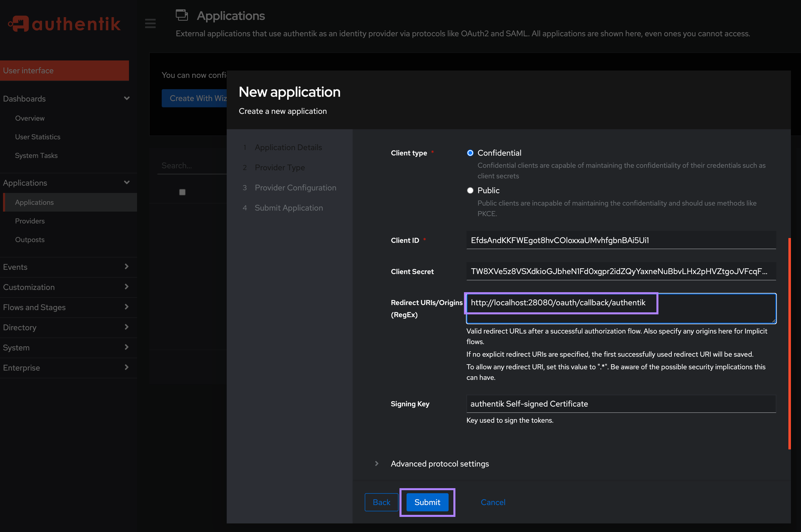Toggle the select-all checkbox in the table

pos(182,192)
